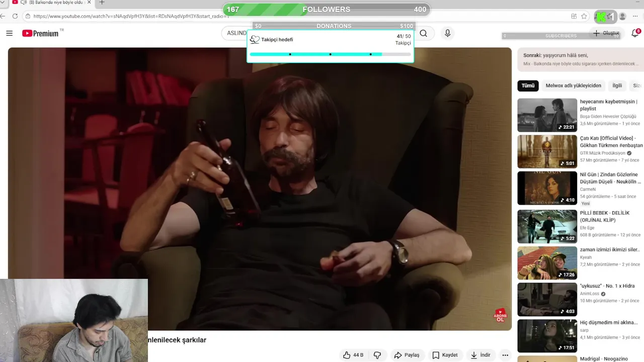Save video to playlist with Kaydet

[445, 355]
